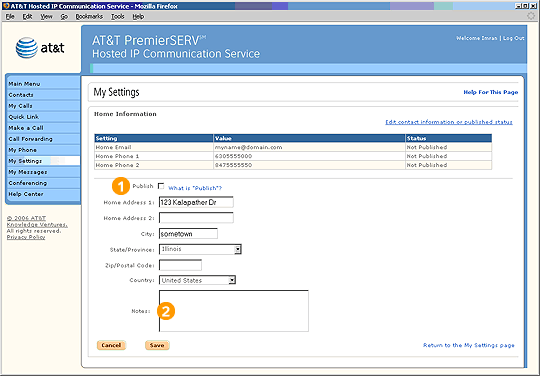Click the Save button
The width and height of the screenshot is (540, 376).
click(x=157, y=345)
